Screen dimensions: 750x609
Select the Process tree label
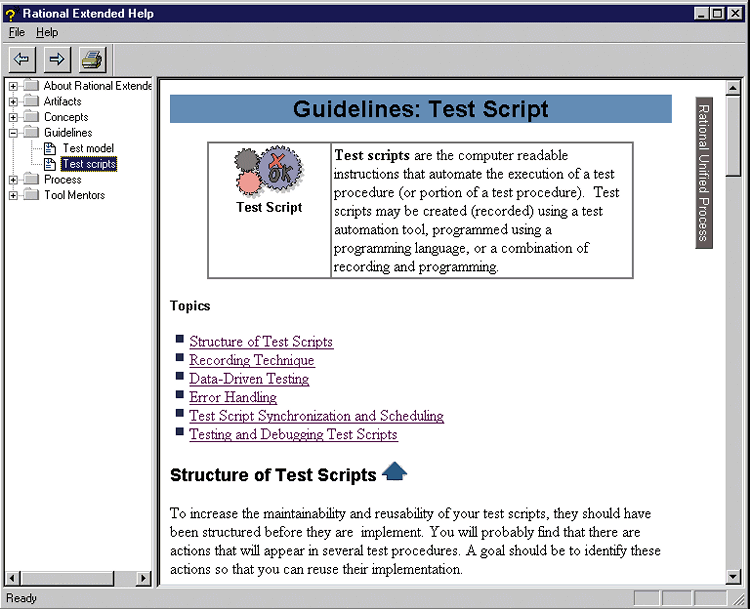pos(63,179)
